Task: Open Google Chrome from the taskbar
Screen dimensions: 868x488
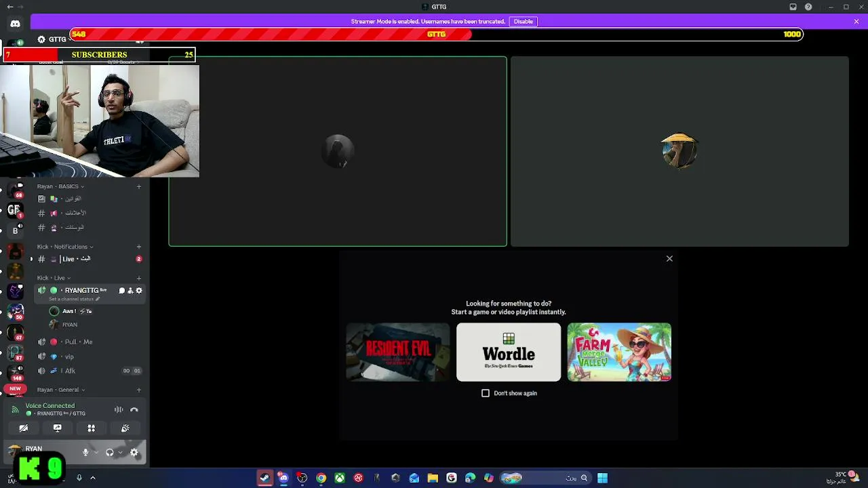Action: point(321,478)
